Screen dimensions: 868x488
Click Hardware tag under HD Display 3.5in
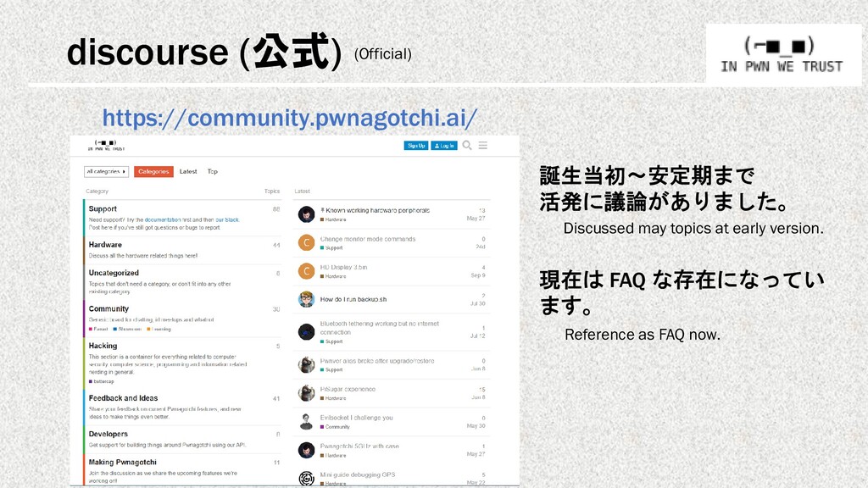point(333,276)
